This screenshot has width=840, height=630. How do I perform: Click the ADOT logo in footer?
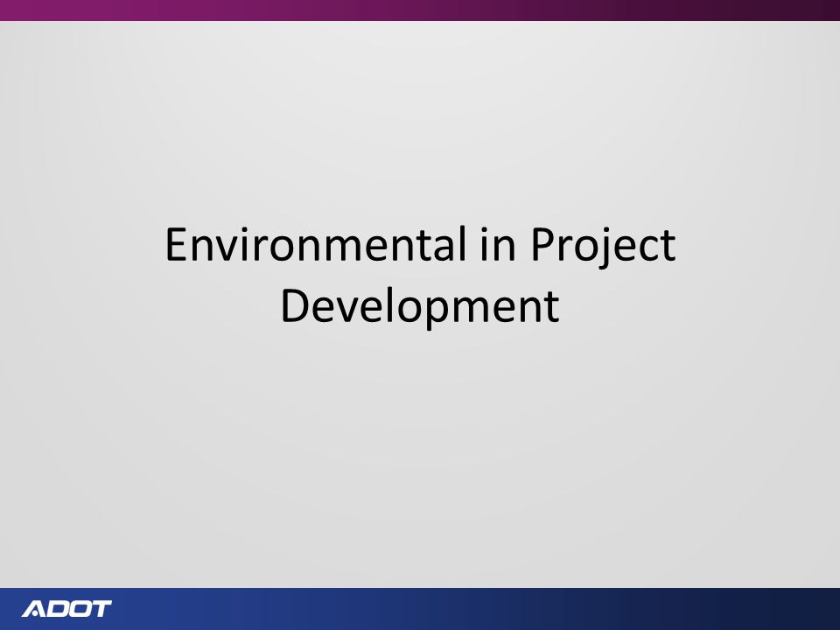tap(66, 609)
